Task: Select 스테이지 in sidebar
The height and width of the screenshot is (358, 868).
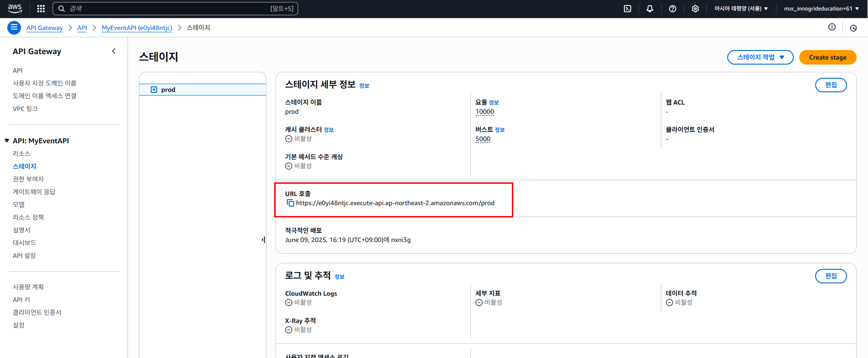Action: click(x=25, y=166)
